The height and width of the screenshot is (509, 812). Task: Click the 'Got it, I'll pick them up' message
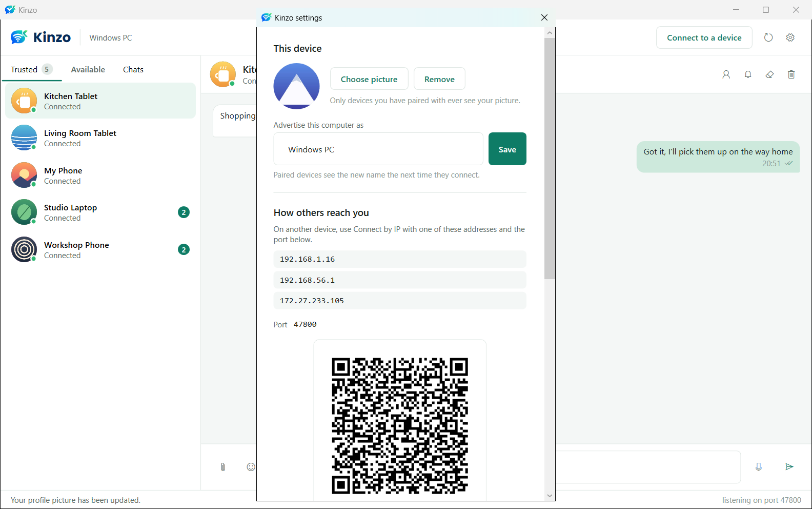[x=718, y=157]
